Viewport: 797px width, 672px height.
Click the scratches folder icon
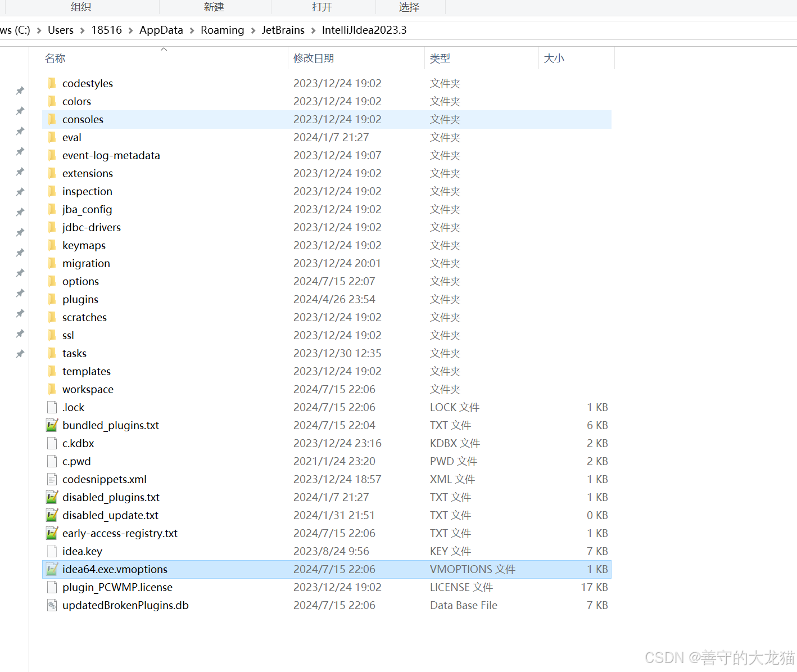52,317
